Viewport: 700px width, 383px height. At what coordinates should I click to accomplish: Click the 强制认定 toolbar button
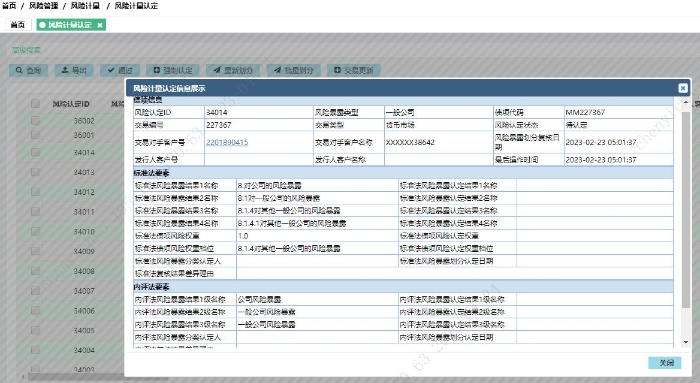[173, 71]
